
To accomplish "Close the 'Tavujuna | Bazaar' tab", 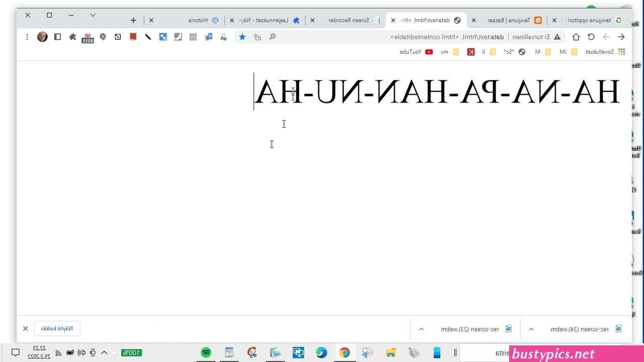I will [473, 20].
